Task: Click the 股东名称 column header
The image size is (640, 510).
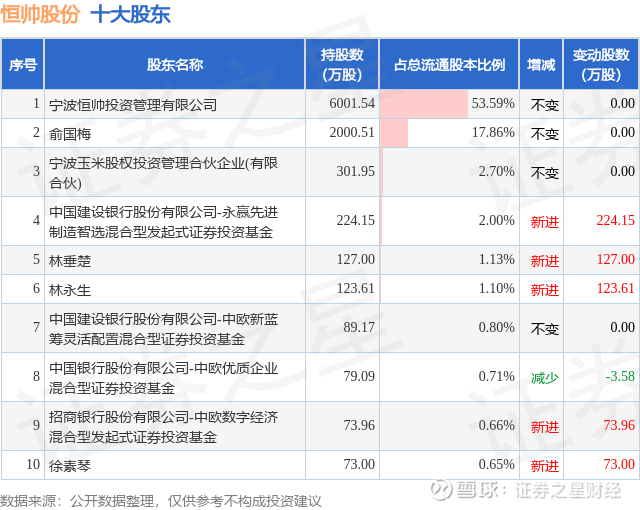Action: [x=175, y=64]
